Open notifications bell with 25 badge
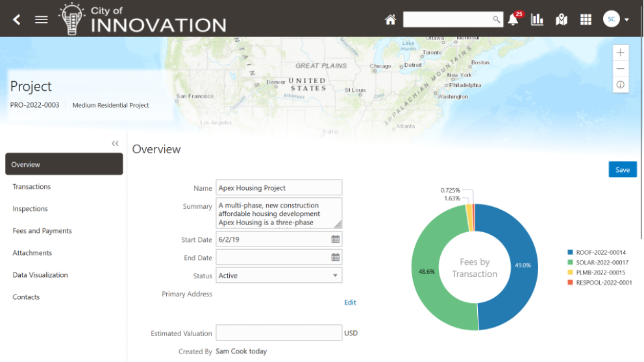This screenshot has width=644, height=362. click(514, 19)
